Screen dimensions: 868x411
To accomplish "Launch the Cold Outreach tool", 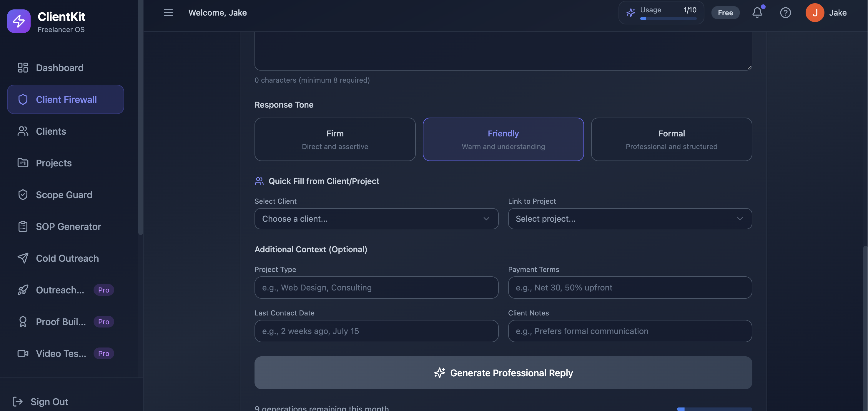I will pyautogui.click(x=67, y=258).
